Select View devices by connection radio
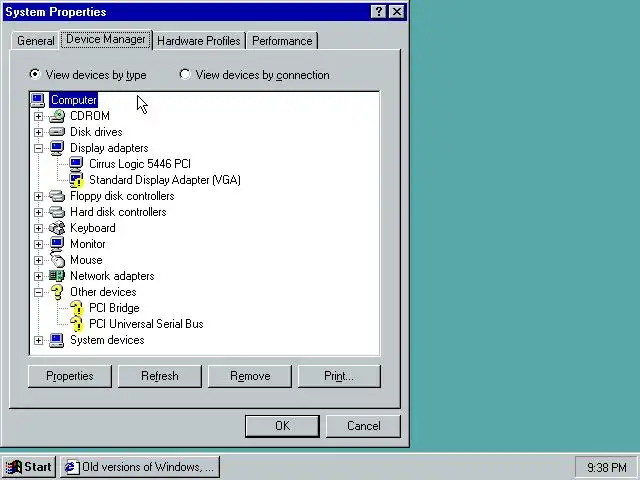640x480 pixels. point(185,74)
